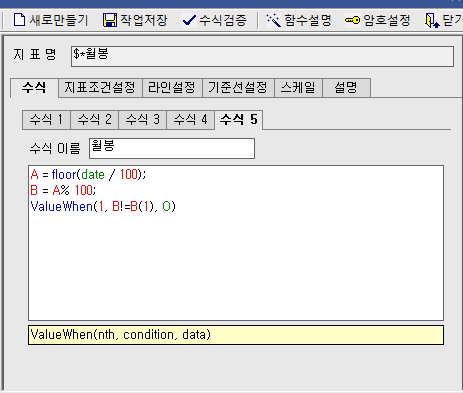Click the 작업저장 floppy disk save icon

coord(110,20)
